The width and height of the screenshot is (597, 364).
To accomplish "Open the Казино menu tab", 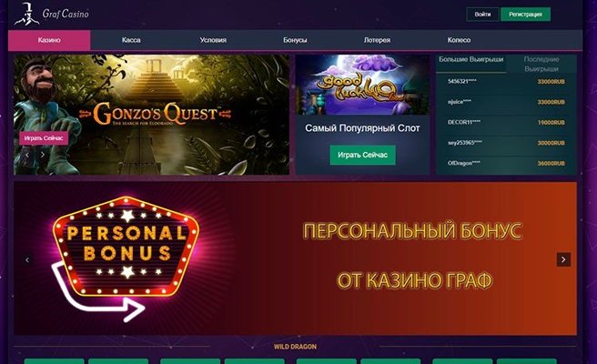I will tap(49, 40).
